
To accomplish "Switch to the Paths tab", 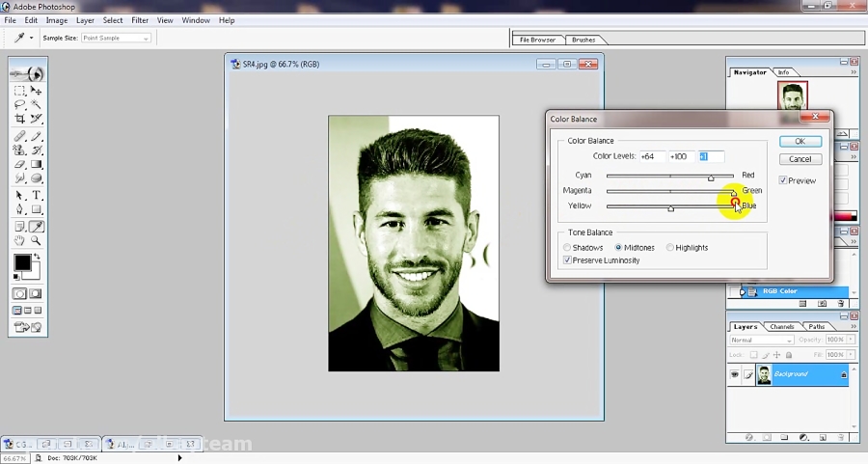I will tap(816, 327).
